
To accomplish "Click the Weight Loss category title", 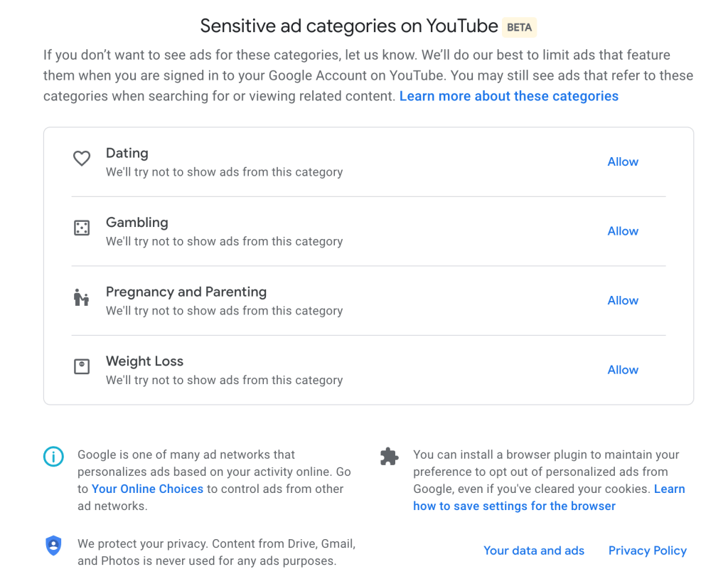I will (x=144, y=361).
